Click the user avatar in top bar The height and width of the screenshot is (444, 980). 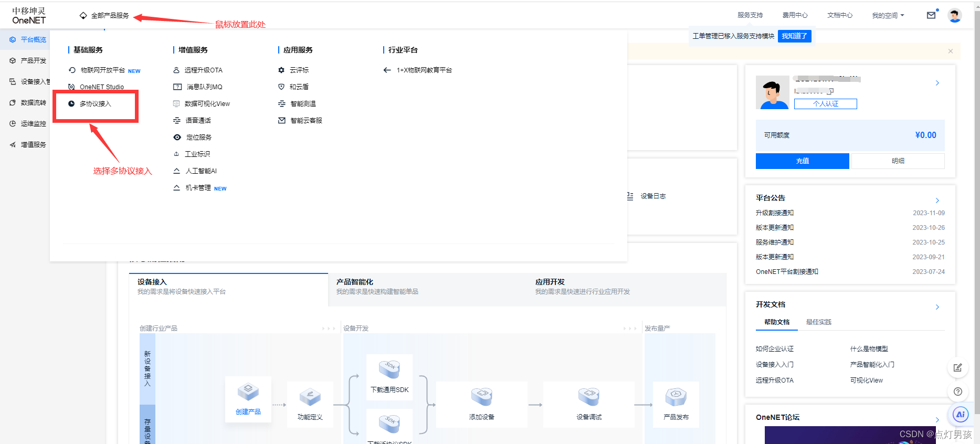954,15
